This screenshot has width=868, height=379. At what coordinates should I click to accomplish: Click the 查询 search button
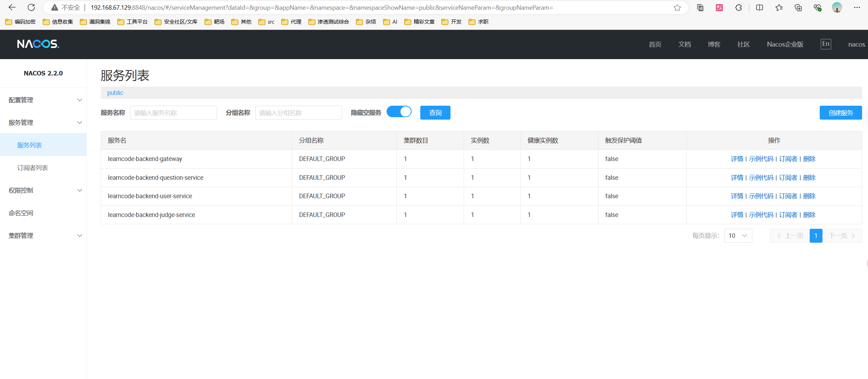pyautogui.click(x=435, y=113)
